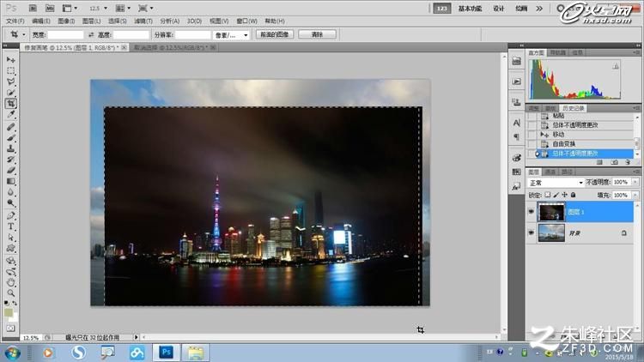Select the Crop tool in toolbox
The width and height of the screenshot is (644, 362).
[10, 104]
